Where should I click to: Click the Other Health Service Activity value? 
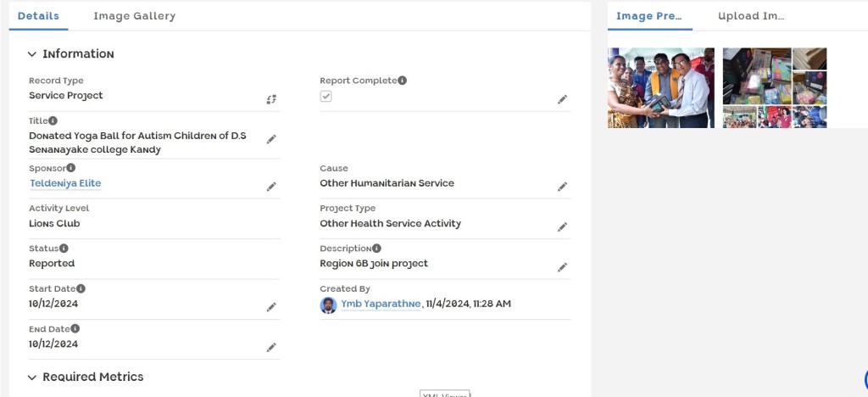point(390,224)
